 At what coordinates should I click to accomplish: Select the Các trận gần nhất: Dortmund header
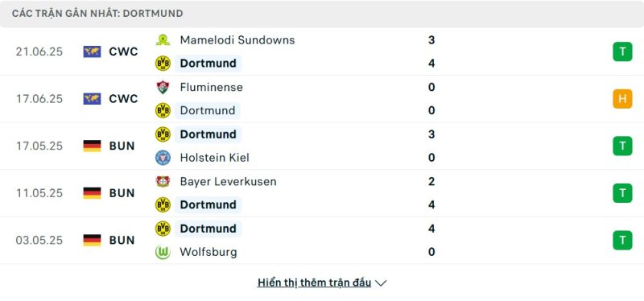point(97,14)
